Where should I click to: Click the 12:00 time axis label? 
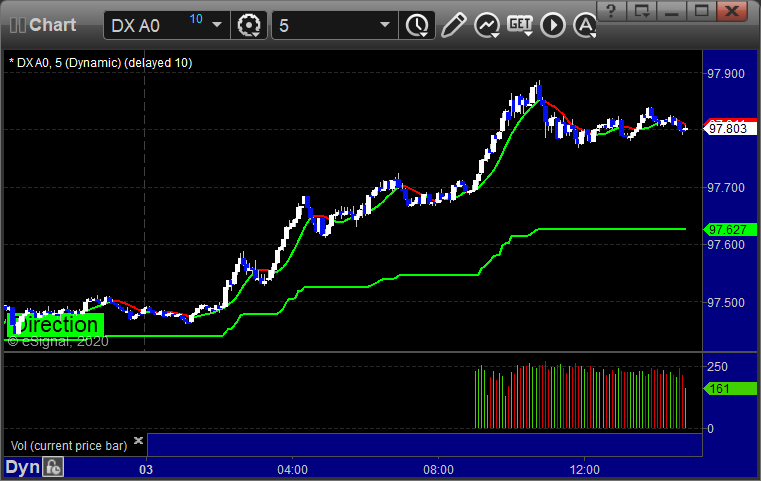[x=584, y=469]
